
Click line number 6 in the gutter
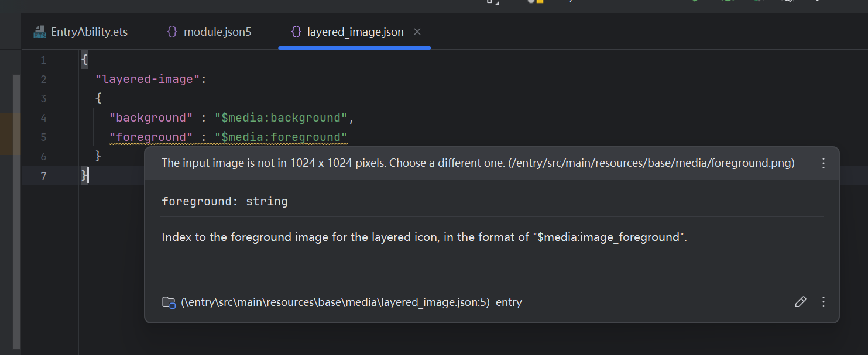43,157
